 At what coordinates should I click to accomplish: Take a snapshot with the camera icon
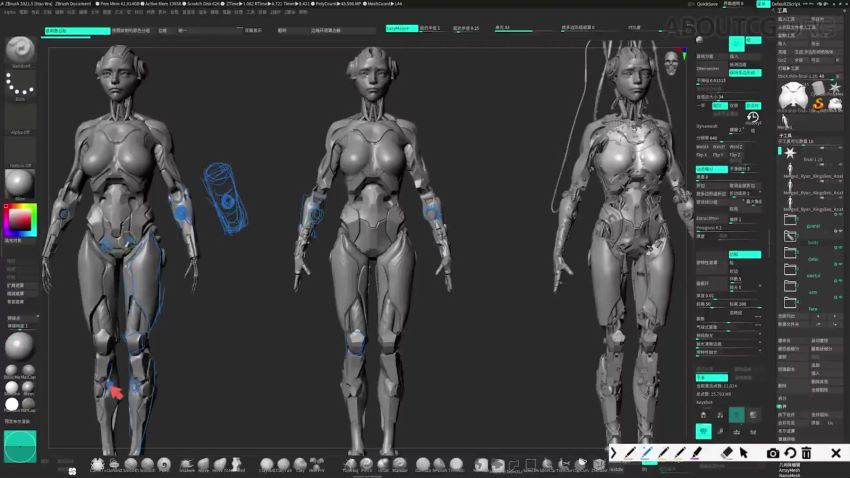point(773,453)
